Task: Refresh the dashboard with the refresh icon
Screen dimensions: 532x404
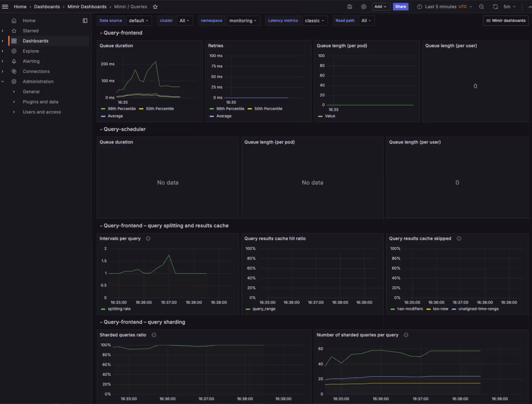Action: [495, 7]
